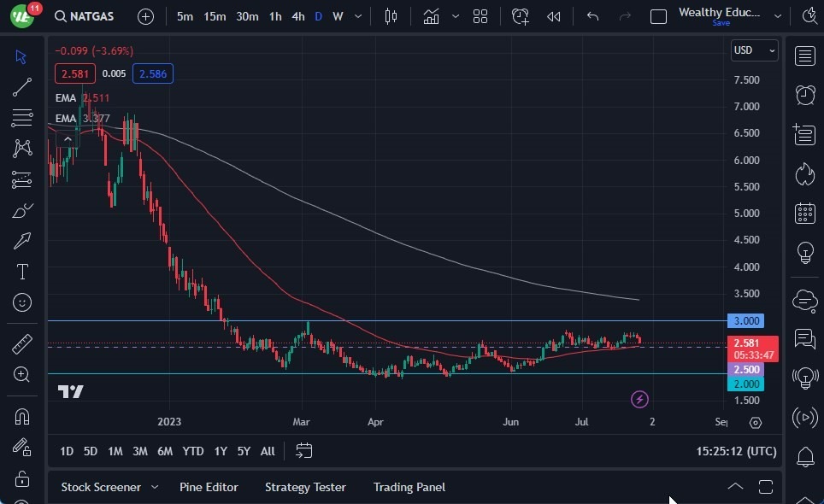Switch to the Pine Editor tab

tap(209, 487)
